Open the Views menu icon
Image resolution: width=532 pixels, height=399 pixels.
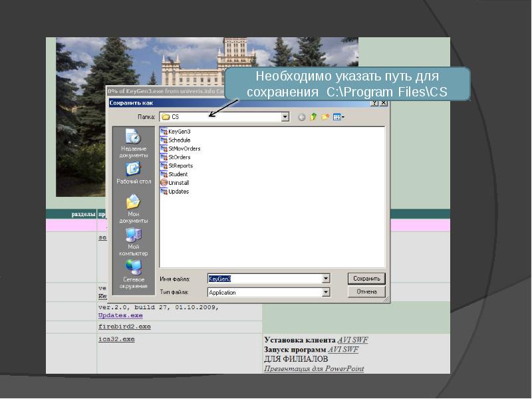coord(338,117)
